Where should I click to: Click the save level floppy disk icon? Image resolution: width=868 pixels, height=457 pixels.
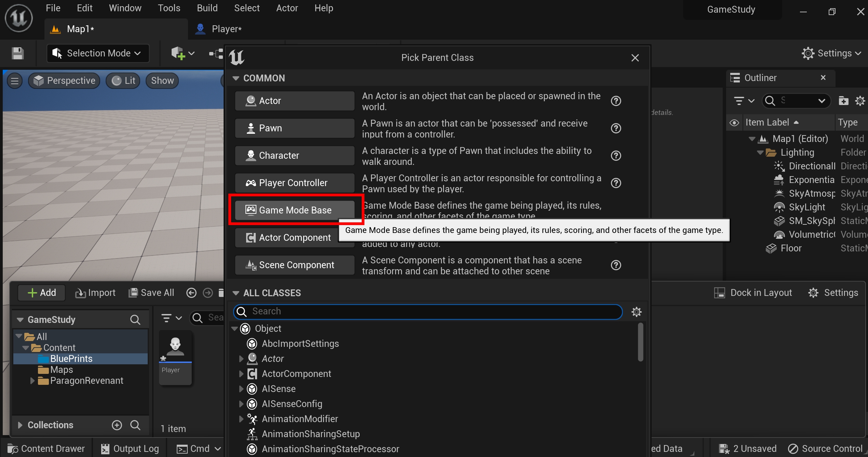(x=17, y=53)
